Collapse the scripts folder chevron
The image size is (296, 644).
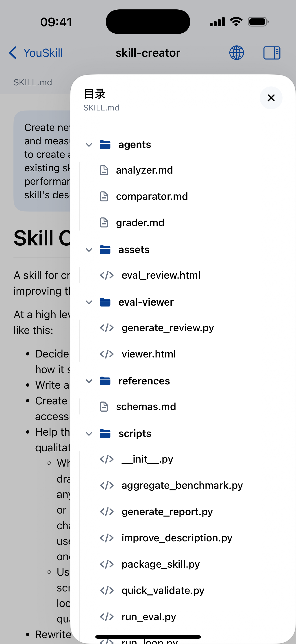coord(89,434)
